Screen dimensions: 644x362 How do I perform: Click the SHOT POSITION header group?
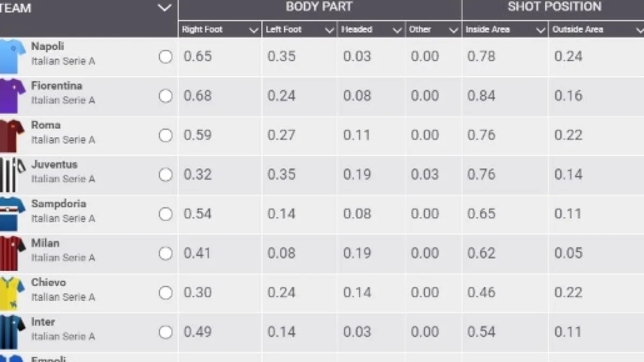coord(554,7)
